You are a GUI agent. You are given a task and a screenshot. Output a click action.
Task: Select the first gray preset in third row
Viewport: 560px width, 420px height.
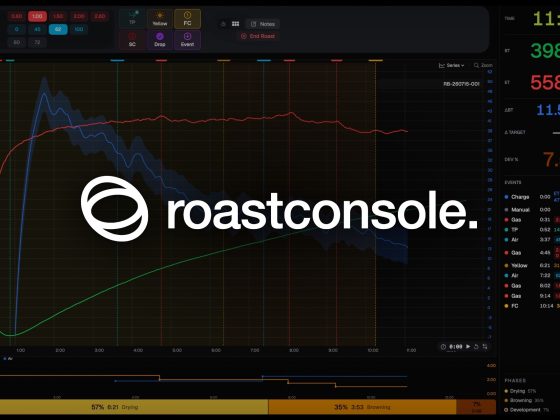click(16, 42)
